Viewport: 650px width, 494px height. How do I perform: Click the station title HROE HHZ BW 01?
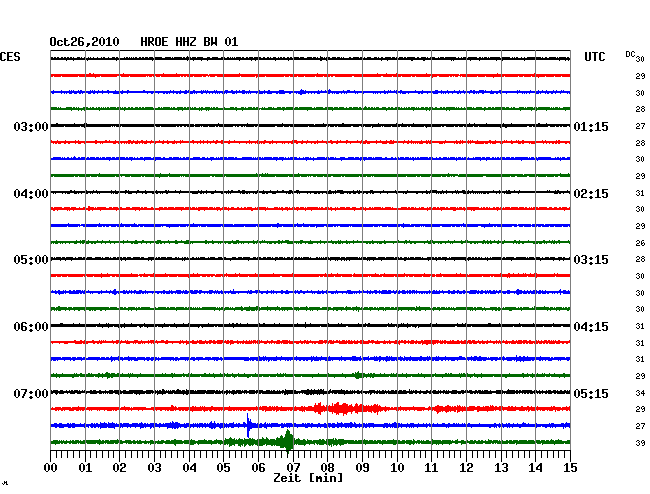pyautogui.click(x=189, y=42)
